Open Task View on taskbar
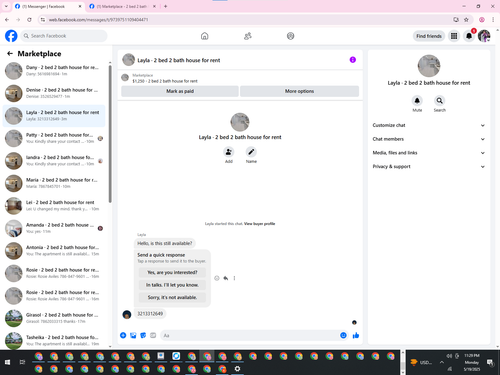The height and width of the screenshot is (375, 500). pos(22,362)
